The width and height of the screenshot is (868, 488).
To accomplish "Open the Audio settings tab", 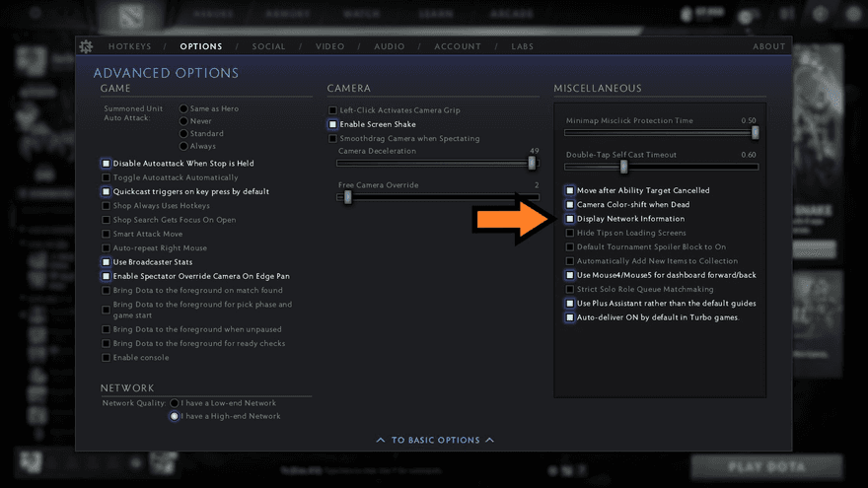I will click(x=389, y=46).
